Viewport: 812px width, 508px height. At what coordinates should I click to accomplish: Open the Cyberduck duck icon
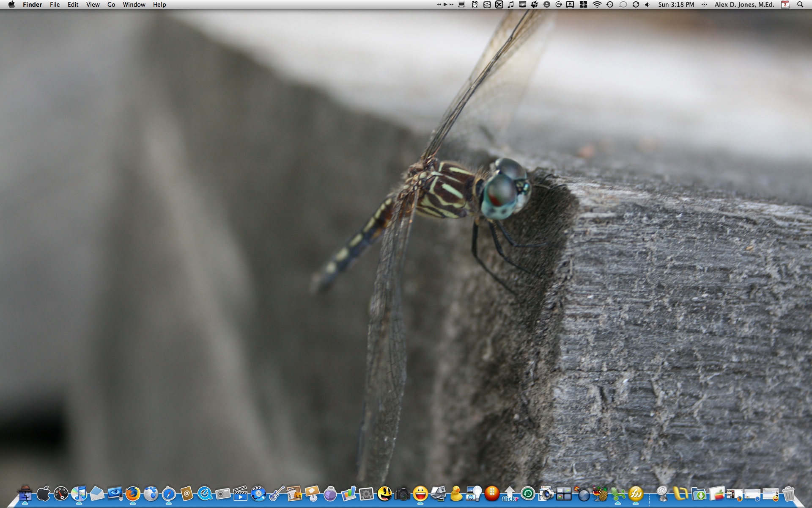tap(456, 494)
